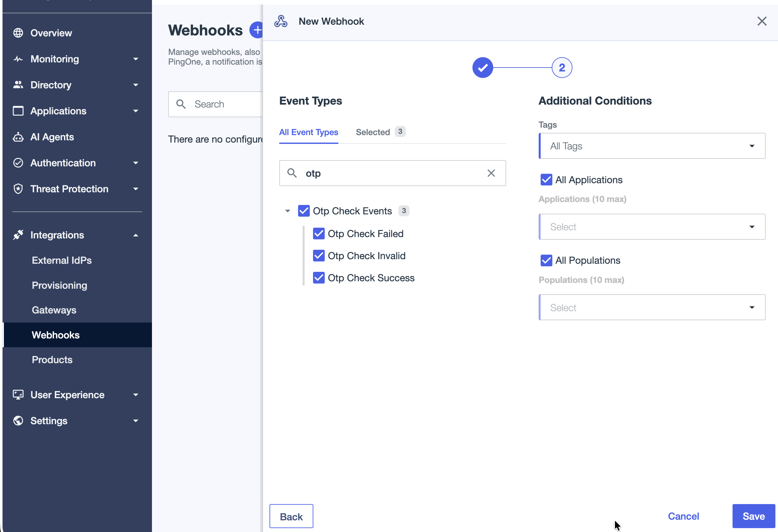Open the All Tags dropdown
This screenshot has height=532, width=778.
pos(652,146)
